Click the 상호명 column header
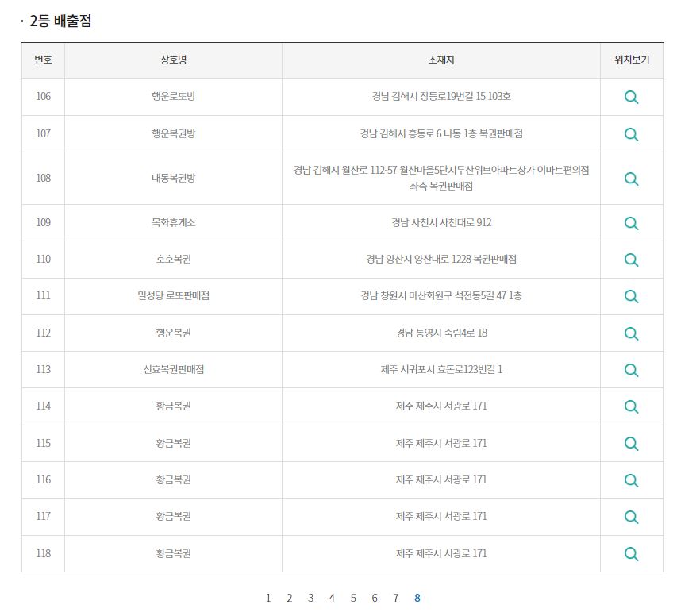Image resolution: width=700 pixels, height=616 pixels. pos(173,60)
